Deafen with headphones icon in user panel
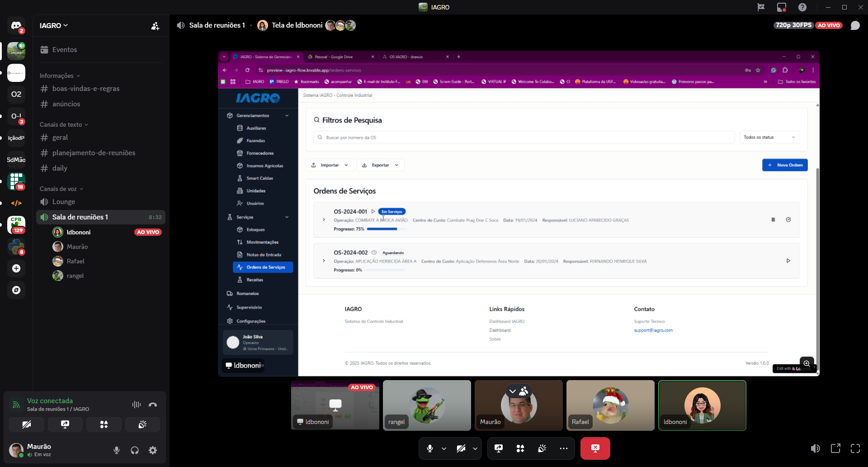Image resolution: width=868 pixels, height=467 pixels. (135, 450)
